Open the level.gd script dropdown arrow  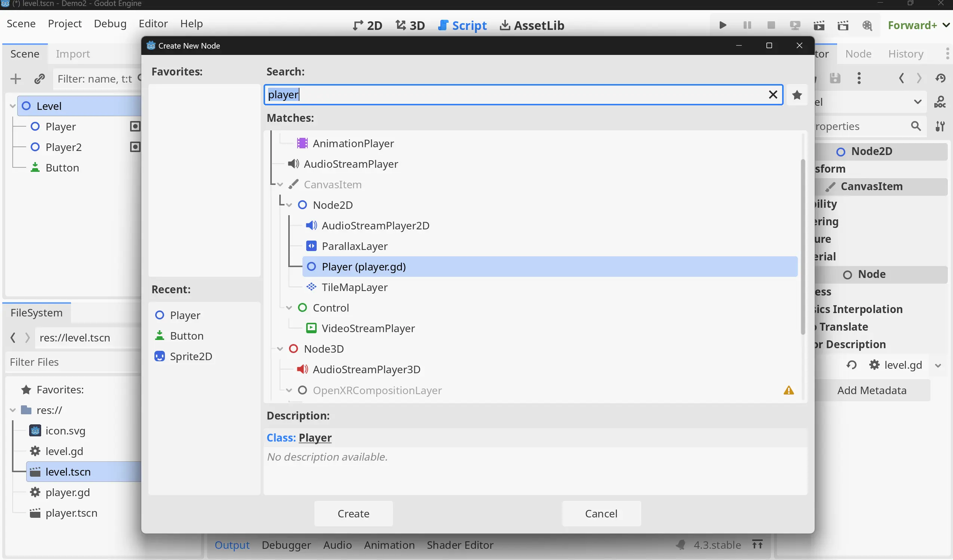coord(938,365)
